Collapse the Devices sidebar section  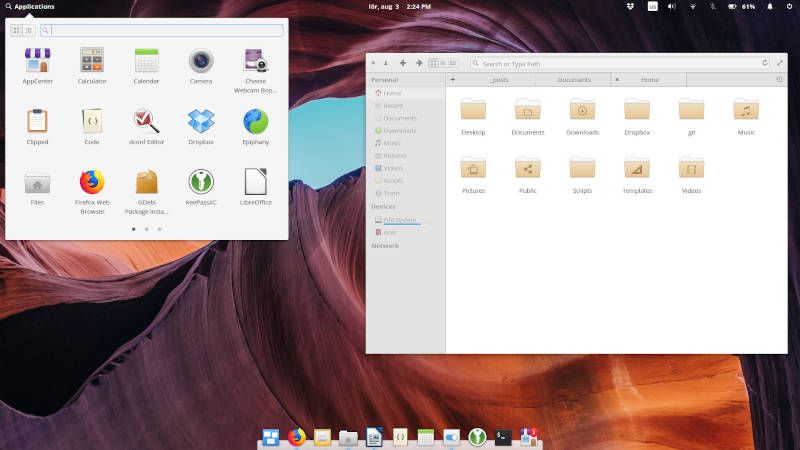click(x=383, y=207)
